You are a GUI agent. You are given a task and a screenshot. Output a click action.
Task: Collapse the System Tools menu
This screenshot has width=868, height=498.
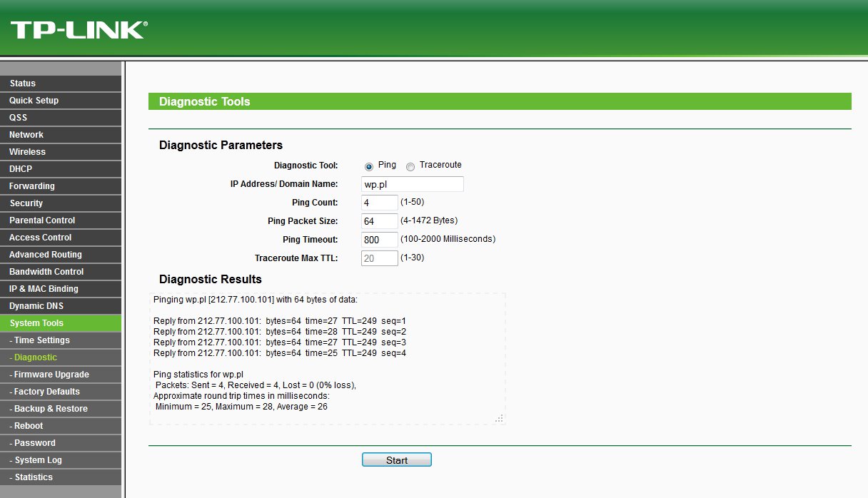61,323
